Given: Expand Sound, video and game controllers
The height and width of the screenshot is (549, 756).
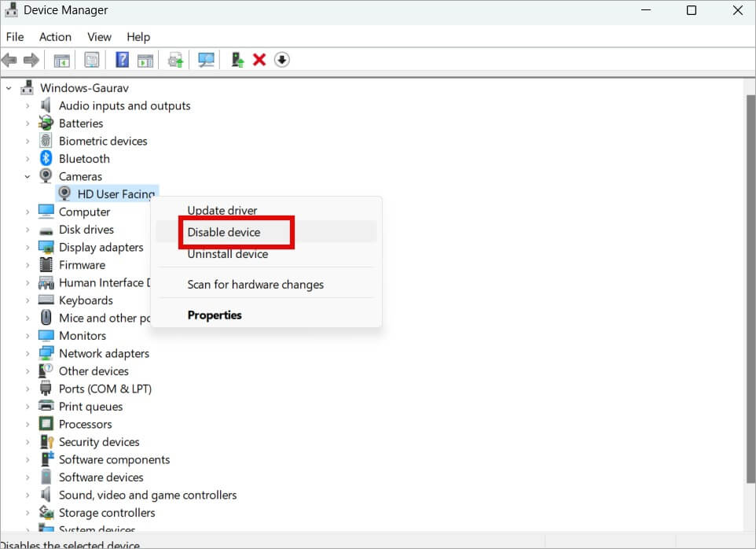Looking at the screenshot, I should coord(28,496).
